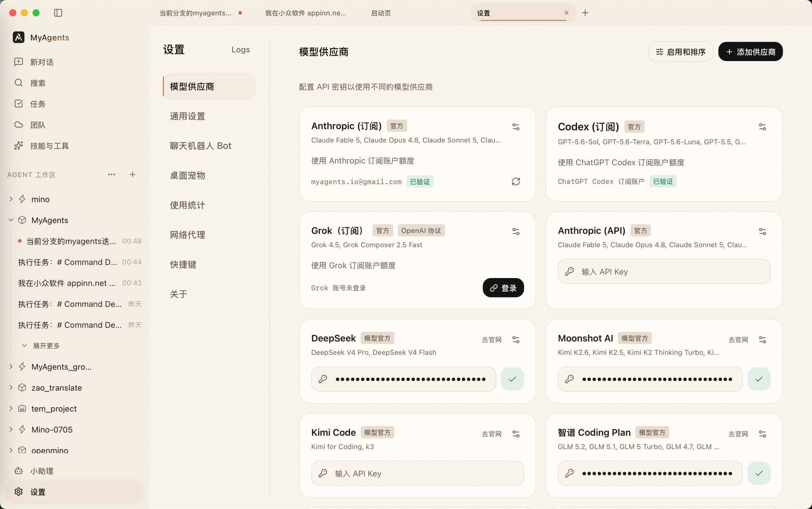Screen dimensions: 812x509
Task: Open session 执行任务: # Command D... 00:44
Action: [80, 262]
